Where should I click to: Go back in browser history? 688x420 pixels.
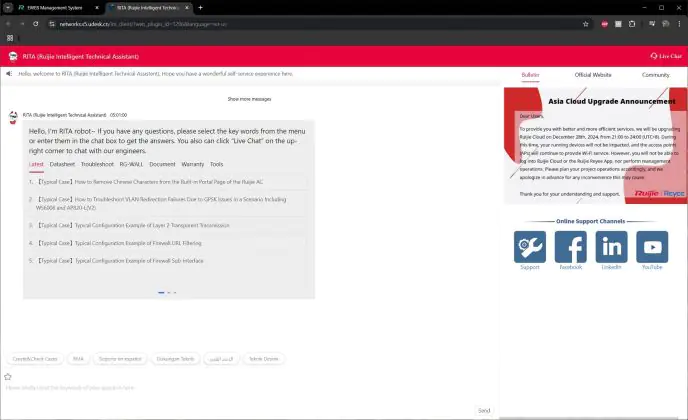(x=8, y=24)
